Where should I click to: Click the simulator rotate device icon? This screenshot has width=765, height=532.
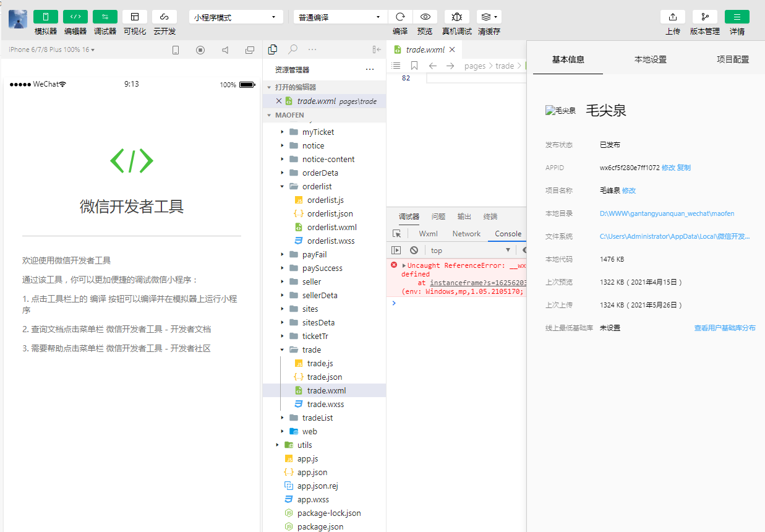coord(176,50)
